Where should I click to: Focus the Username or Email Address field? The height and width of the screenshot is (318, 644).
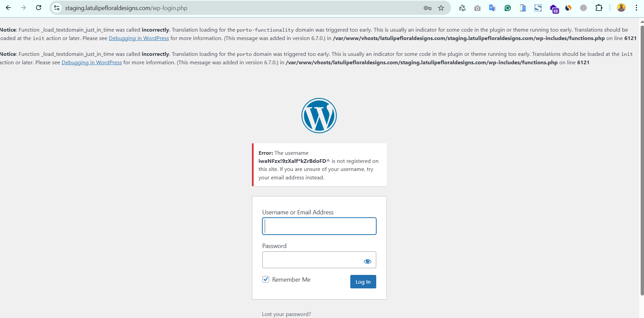coord(319,226)
